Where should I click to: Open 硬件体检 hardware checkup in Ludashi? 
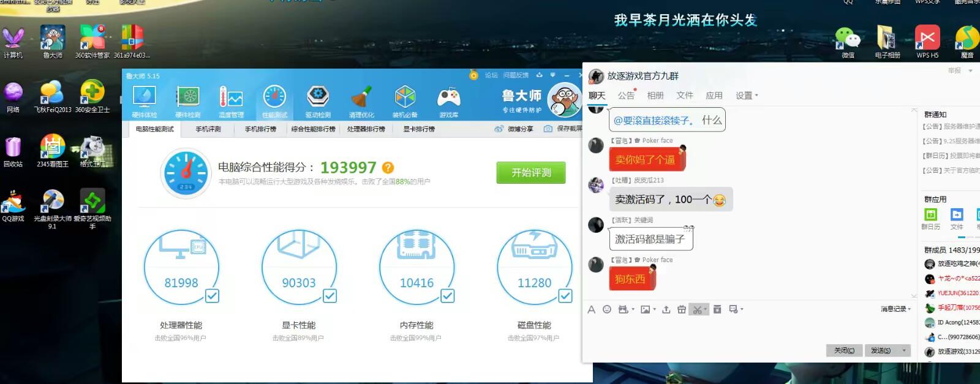pos(145,101)
